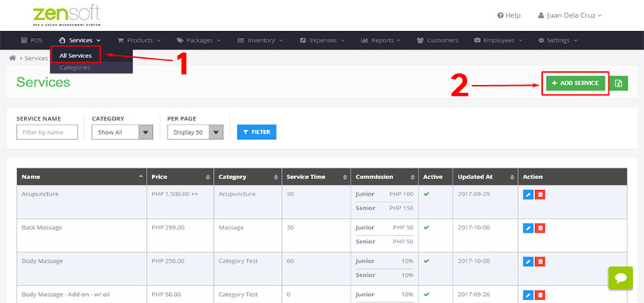Open the Services menu
This screenshot has height=303, width=644.
click(80, 40)
